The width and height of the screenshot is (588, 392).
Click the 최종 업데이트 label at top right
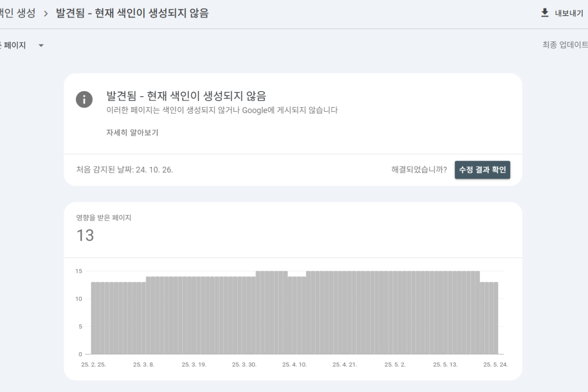pyautogui.click(x=565, y=45)
